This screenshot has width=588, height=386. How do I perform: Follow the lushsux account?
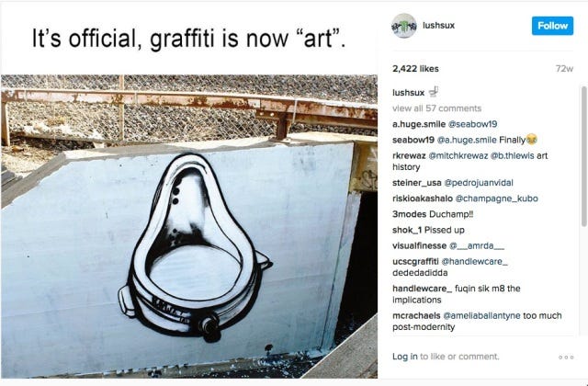552,26
